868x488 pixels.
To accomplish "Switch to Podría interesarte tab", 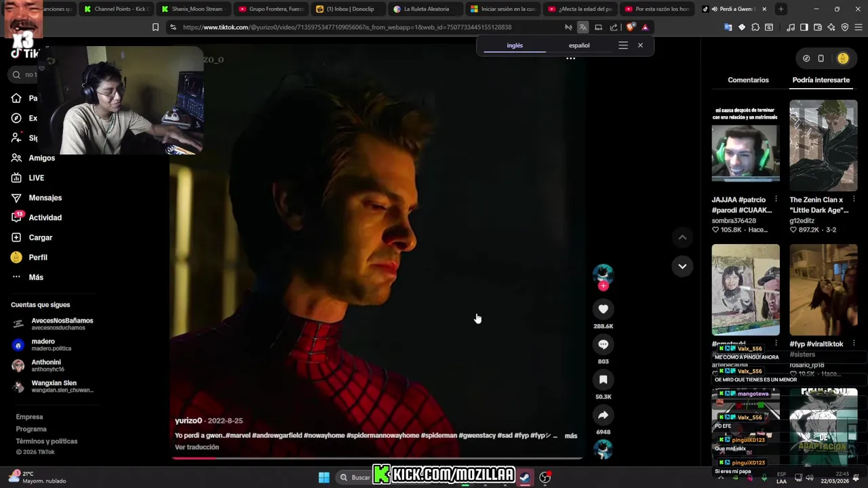I will click(x=821, y=80).
